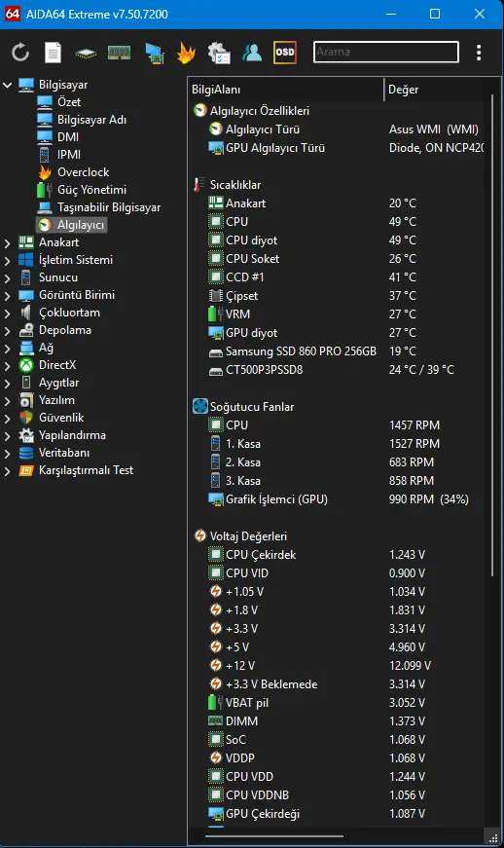
Task: Click the Soğutucu Fanlar fan icon
Action: tap(200, 407)
